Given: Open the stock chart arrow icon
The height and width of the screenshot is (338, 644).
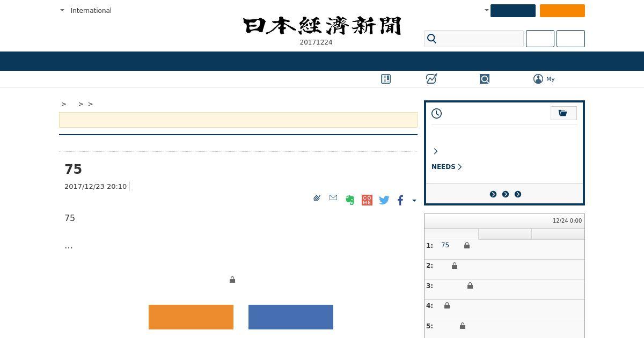Looking at the screenshot, I should [x=431, y=79].
